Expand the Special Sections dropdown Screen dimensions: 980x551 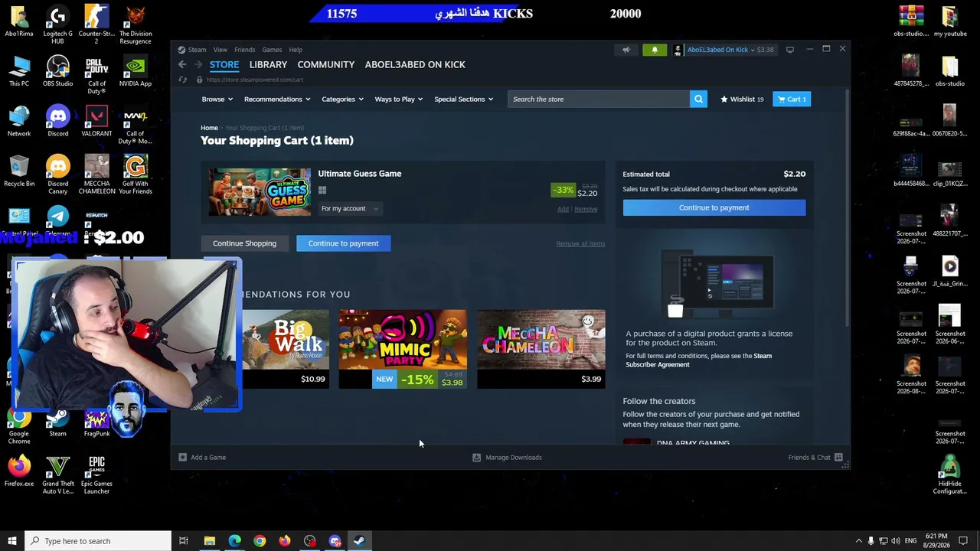[463, 99]
